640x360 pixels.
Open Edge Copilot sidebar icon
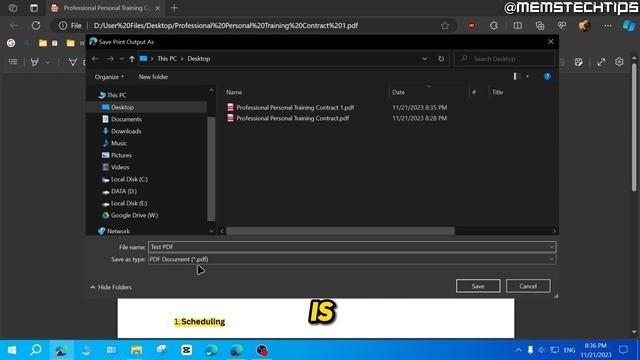(629, 25)
